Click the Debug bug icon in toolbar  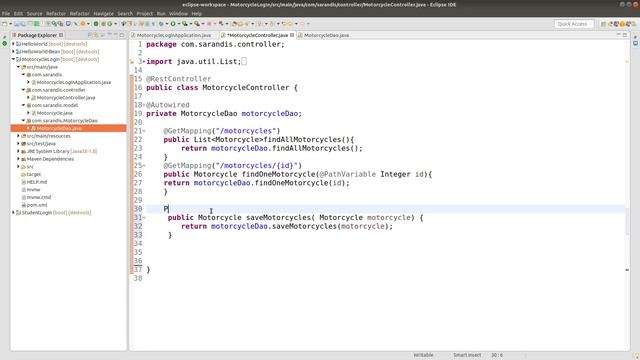click(161, 24)
